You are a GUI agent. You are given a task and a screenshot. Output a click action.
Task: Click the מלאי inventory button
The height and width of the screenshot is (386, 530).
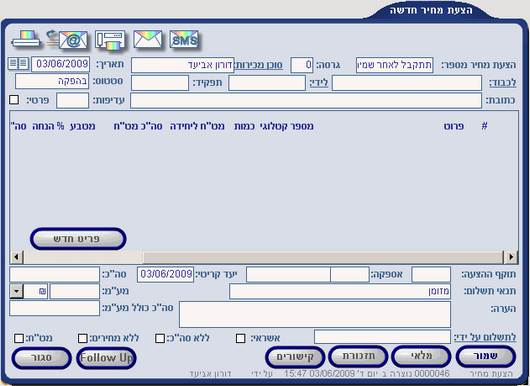421,356
